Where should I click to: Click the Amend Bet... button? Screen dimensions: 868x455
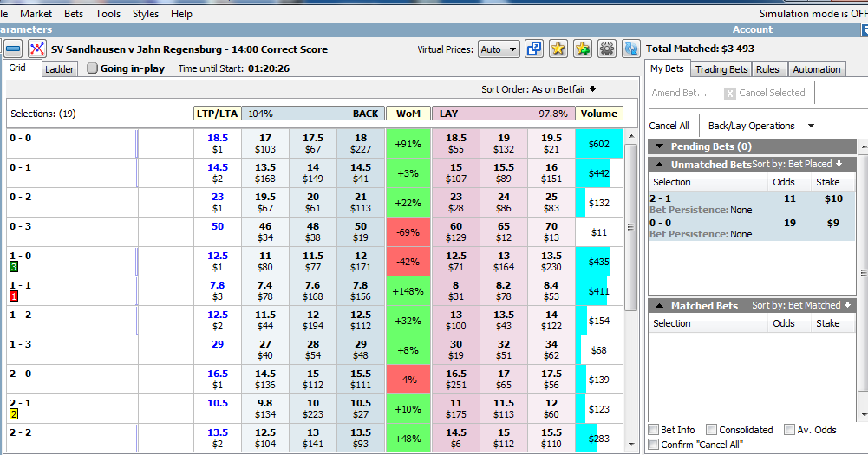(x=679, y=93)
